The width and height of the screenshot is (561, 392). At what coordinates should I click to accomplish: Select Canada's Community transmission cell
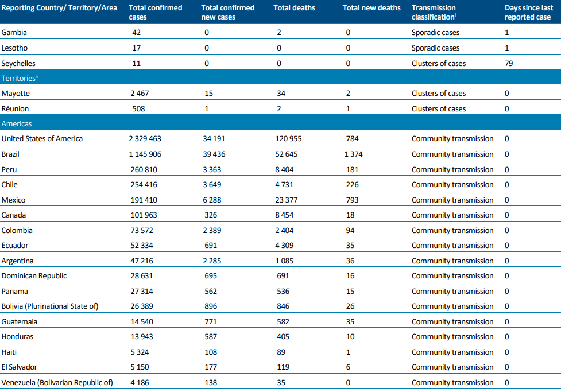pyautogui.click(x=452, y=215)
